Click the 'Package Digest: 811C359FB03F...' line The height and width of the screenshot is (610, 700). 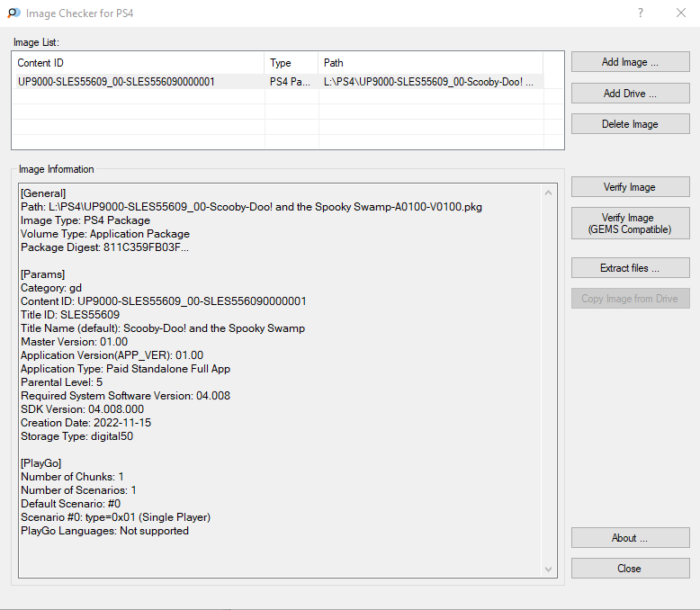pyautogui.click(x=105, y=247)
